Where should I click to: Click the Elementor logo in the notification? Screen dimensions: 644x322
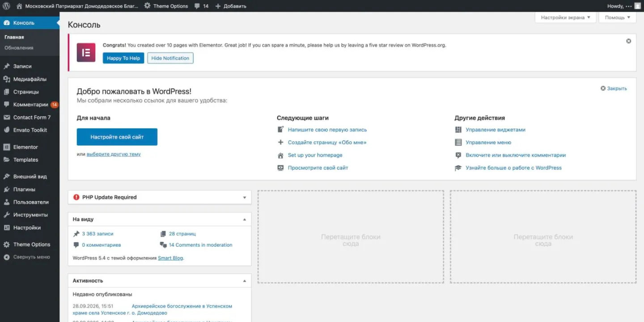(86, 52)
